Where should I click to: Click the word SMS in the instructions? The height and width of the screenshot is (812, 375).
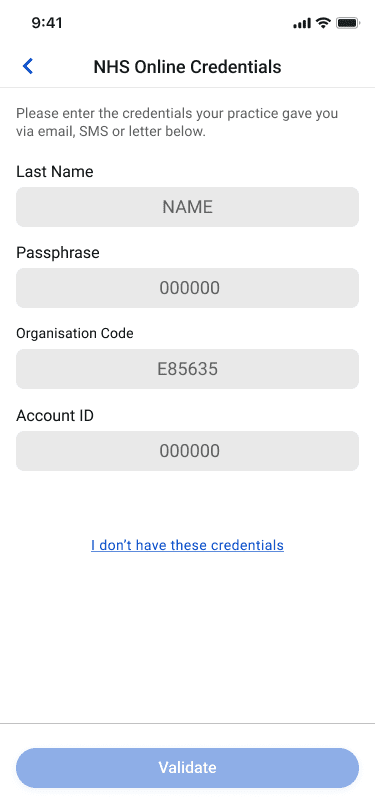coord(93,132)
